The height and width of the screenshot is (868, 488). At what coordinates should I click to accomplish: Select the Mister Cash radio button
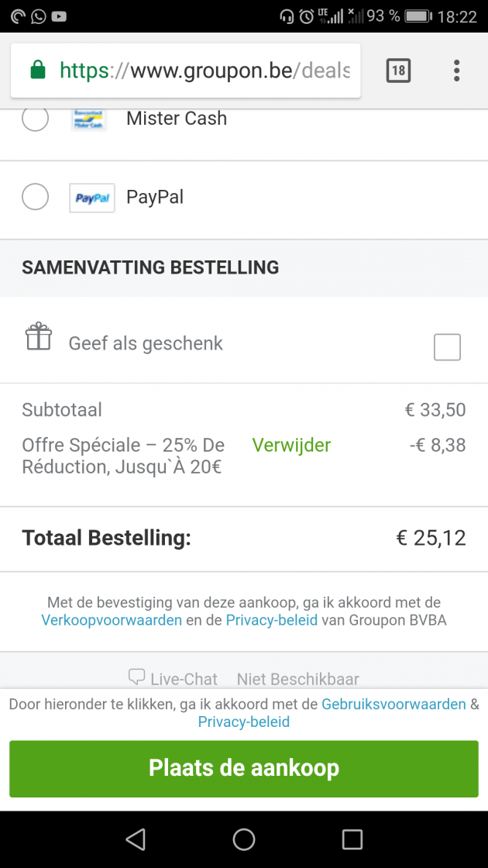pos(36,119)
